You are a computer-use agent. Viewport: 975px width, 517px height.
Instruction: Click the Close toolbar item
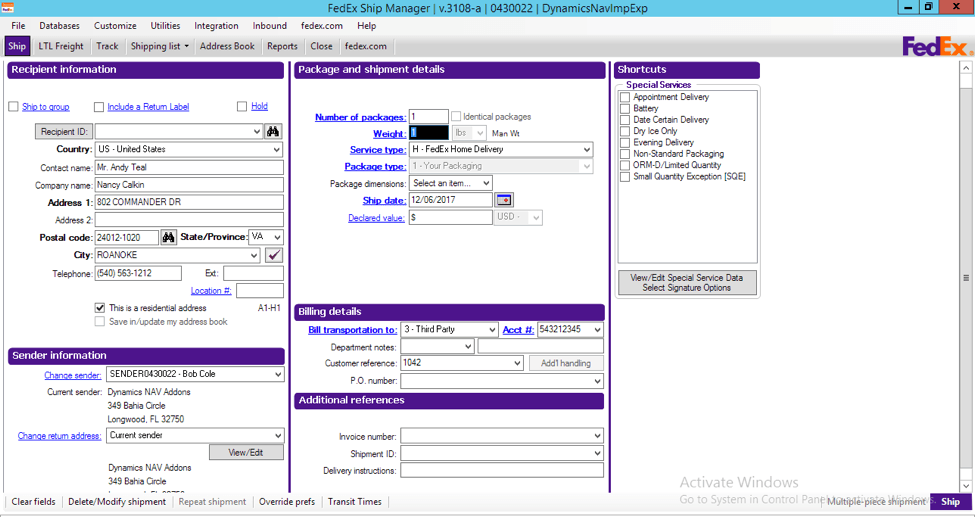[321, 46]
